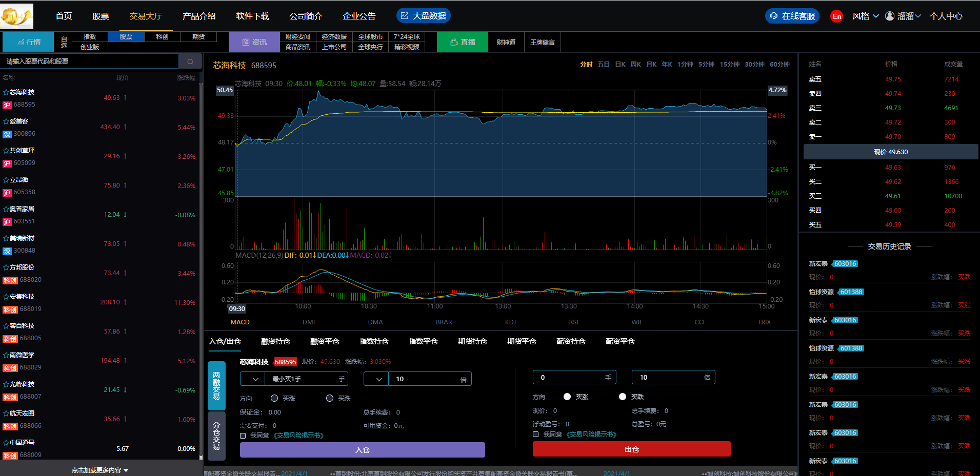
Task: Open the 最小买1手 lot-size dropdown arrow
Action: (255, 379)
